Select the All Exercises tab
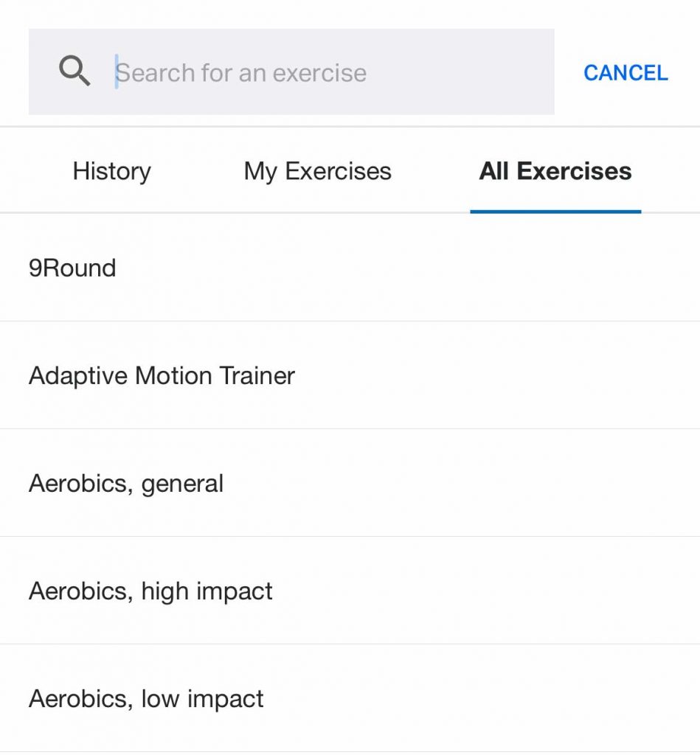Screen dimensions: 700x755 pyautogui.click(x=555, y=171)
